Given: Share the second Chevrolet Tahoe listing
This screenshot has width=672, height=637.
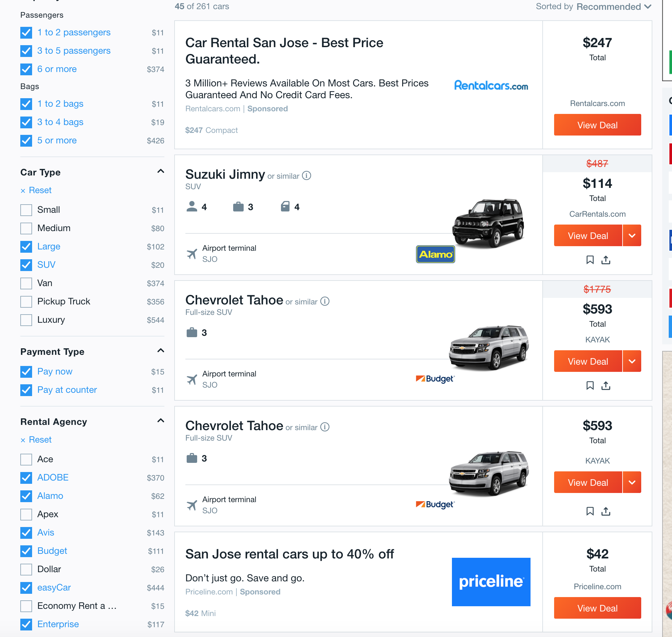Looking at the screenshot, I should pos(606,511).
